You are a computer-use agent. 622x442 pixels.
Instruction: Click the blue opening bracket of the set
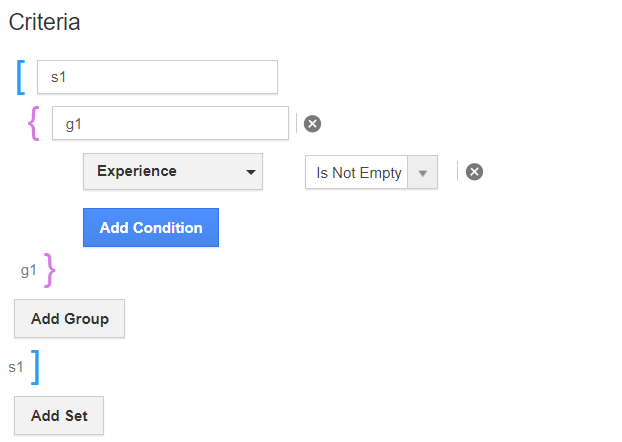(21, 77)
